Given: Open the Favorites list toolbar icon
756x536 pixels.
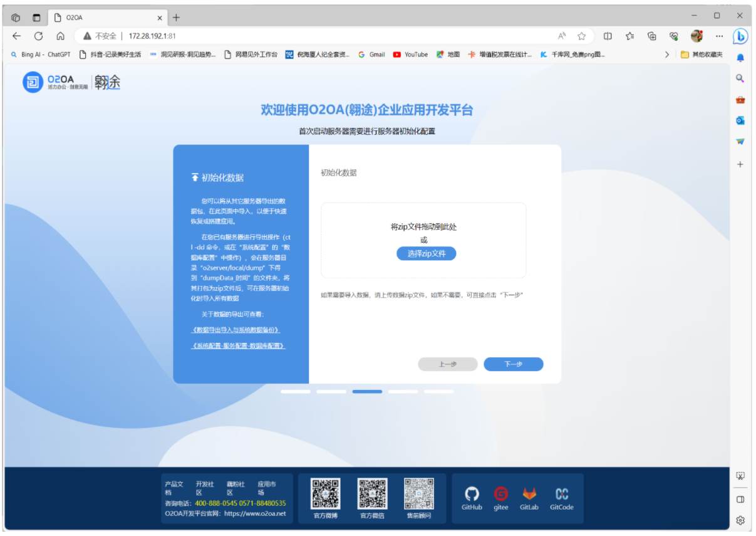Looking at the screenshot, I should pyautogui.click(x=630, y=36).
